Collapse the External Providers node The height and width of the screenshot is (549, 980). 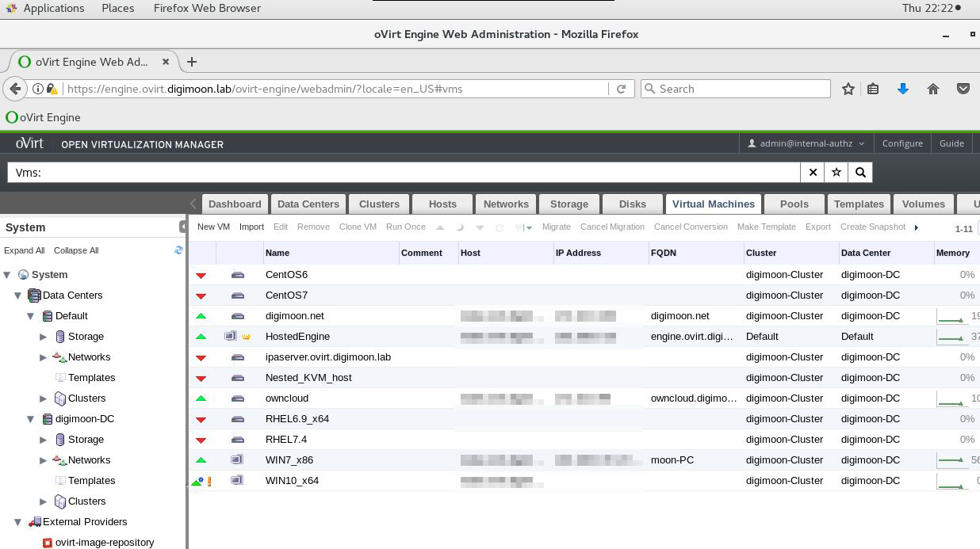pyautogui.click(x=18, y=522)
